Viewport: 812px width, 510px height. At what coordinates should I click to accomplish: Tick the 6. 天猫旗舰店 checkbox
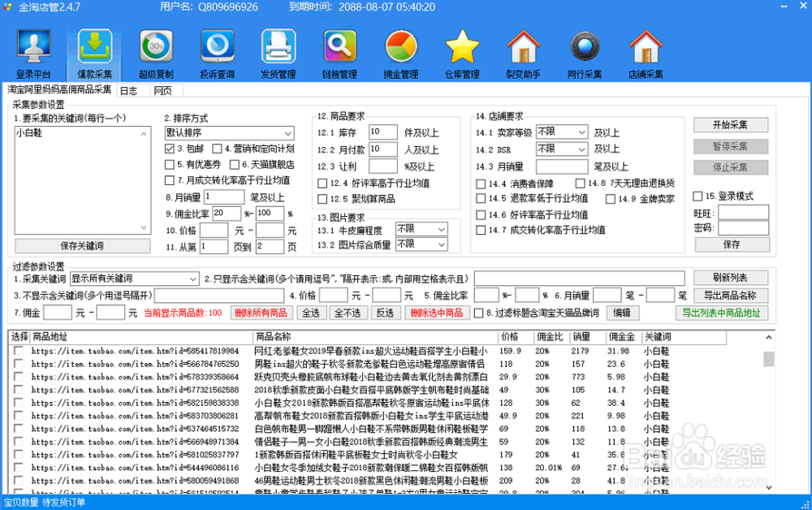tap(234, 165)
